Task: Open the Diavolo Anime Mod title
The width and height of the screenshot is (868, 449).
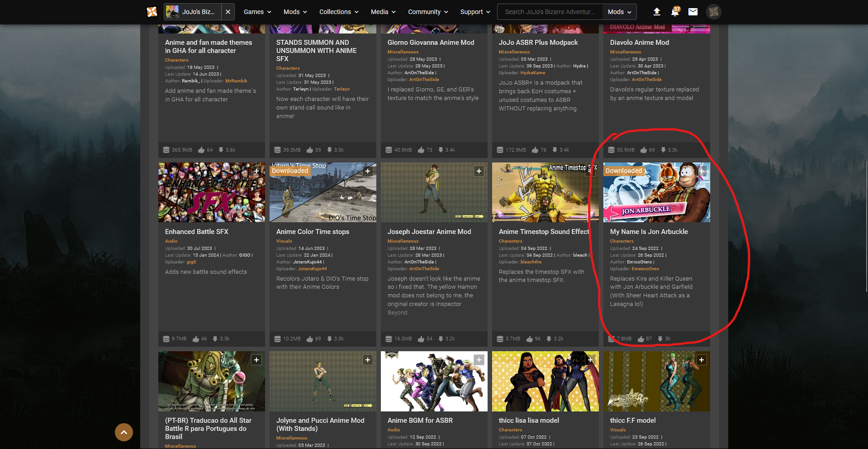Action: (640, 43)
